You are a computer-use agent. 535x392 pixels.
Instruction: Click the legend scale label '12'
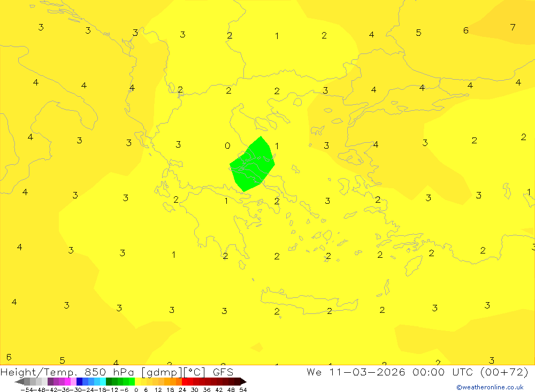point(158,390)
